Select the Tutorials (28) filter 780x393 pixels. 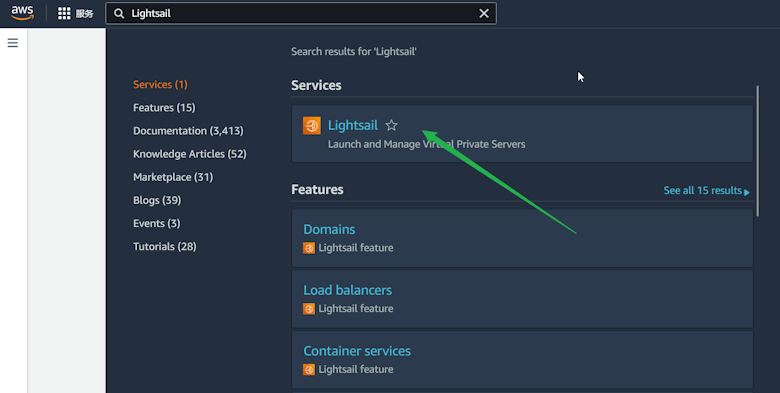(x=165, y=247)
